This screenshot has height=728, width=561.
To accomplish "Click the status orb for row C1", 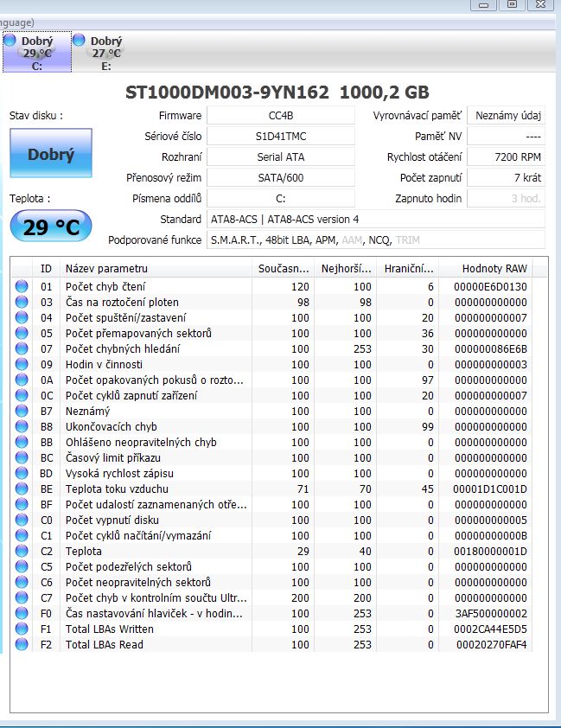I will click(x=22, y=535).
